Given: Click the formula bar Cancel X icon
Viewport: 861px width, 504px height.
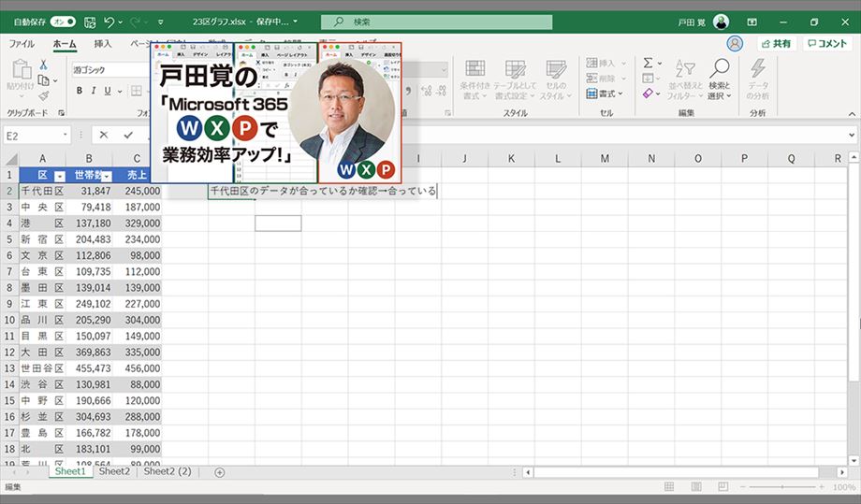Looking at the screenshot, I should tap(104, 135).
